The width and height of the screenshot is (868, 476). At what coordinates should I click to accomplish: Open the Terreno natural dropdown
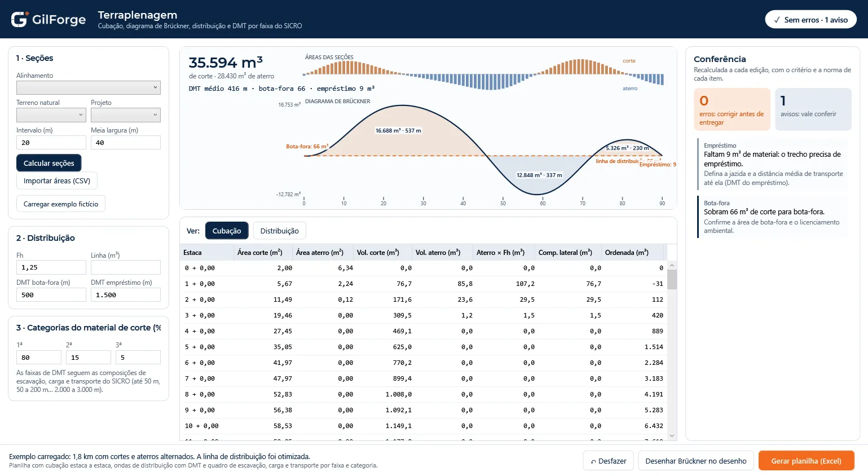pyautogui.click(x=51, y=115)
